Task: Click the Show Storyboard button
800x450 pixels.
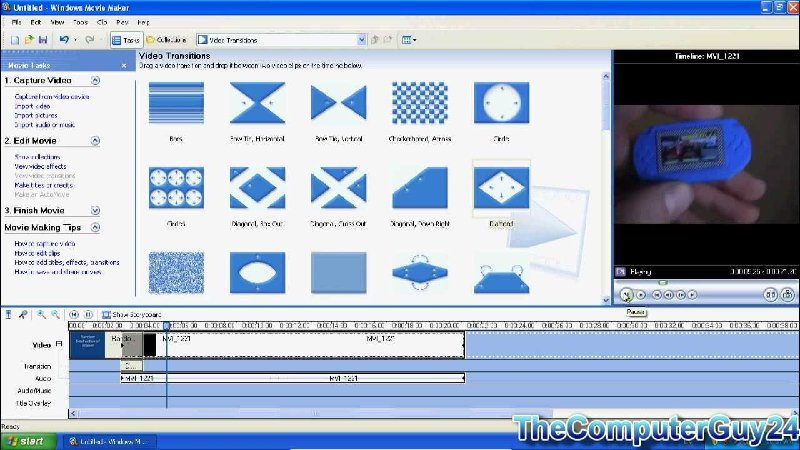Action: click(132, 315)
